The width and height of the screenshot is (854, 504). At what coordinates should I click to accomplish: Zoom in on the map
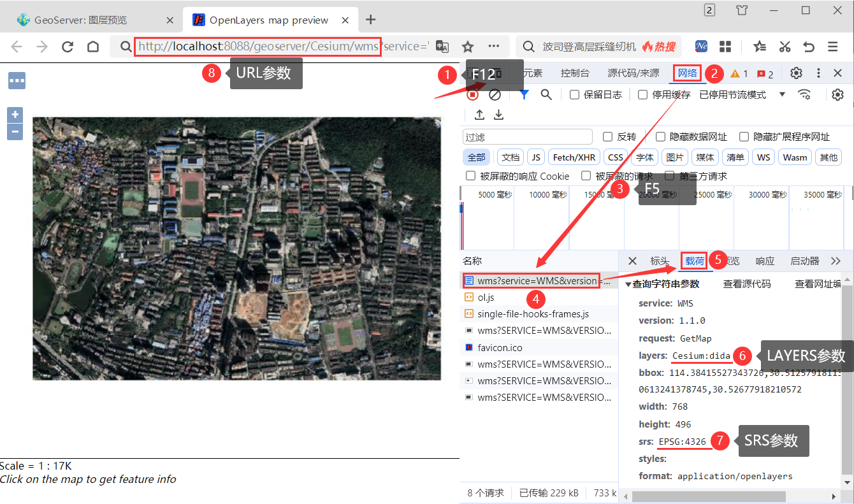[x=15, y=115]
